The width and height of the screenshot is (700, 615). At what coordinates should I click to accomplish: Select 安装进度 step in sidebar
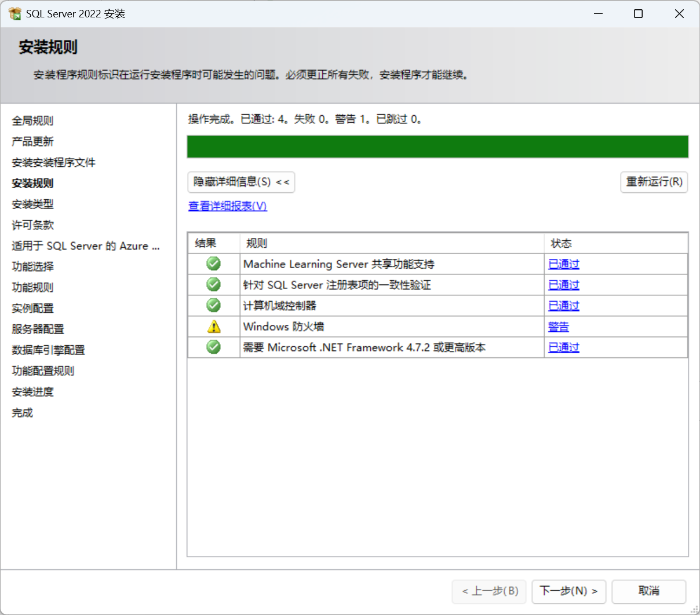click(x=32, y=391)
